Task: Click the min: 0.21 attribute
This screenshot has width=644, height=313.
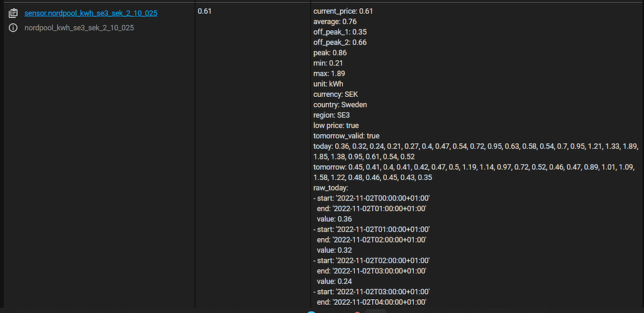Action: pos(328,63)
